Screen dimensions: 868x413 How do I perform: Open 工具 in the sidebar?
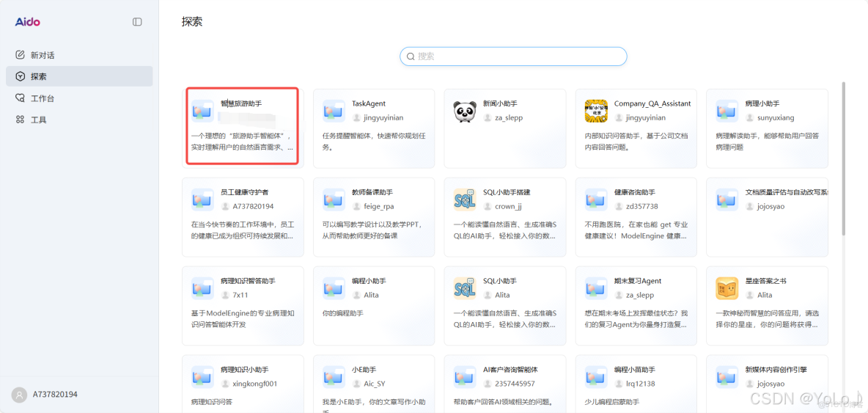(x=79, y=120)
